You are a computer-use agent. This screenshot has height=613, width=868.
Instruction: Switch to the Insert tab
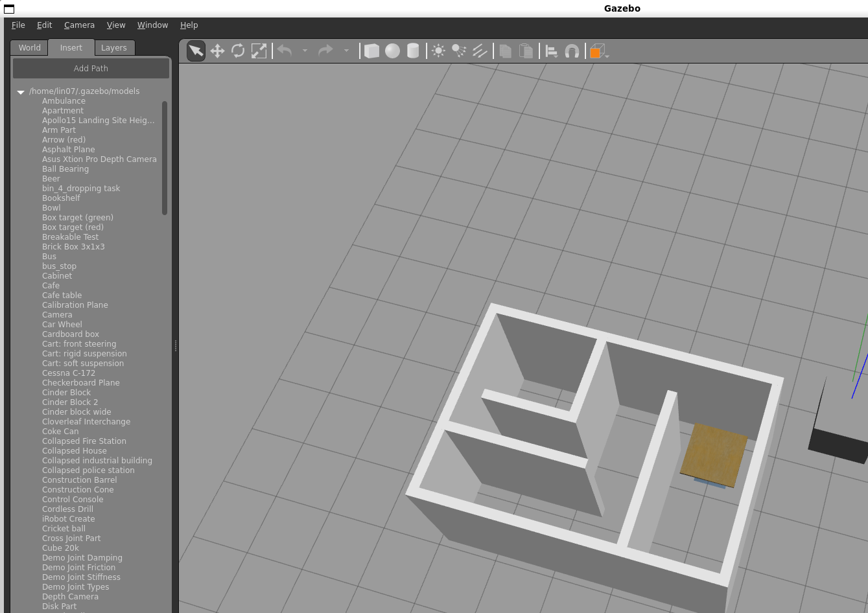coord(71,48)
